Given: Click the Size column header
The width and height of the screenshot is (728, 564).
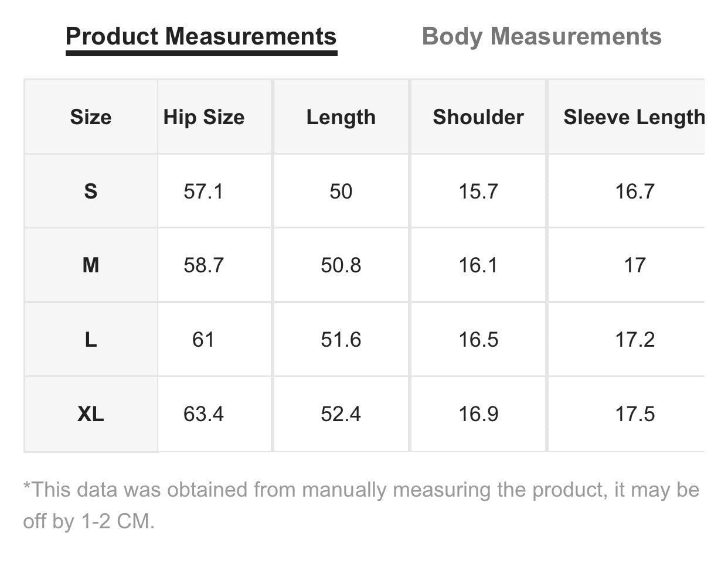Looking at the screenshot, I should tap(91, 117).
